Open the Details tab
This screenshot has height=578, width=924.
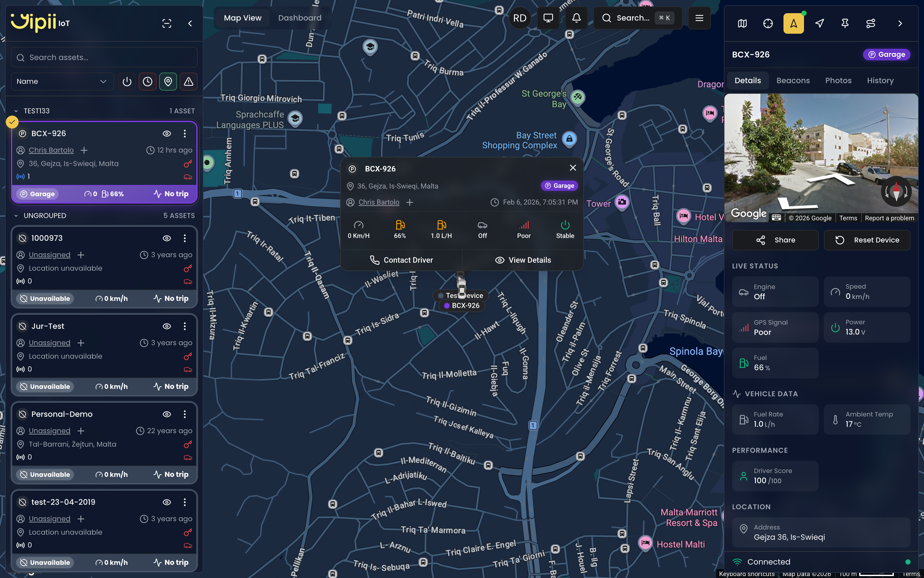coord(748,81)
